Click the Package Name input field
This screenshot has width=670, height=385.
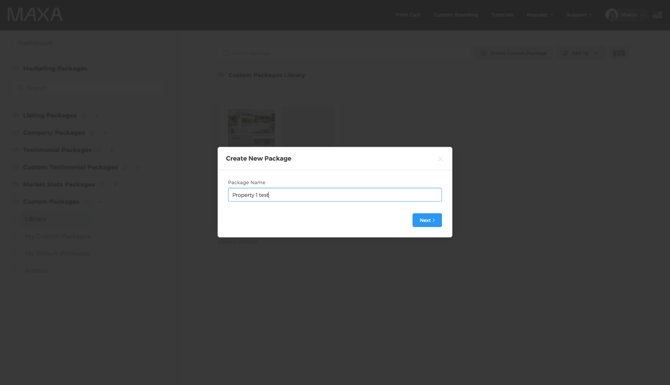335,195
